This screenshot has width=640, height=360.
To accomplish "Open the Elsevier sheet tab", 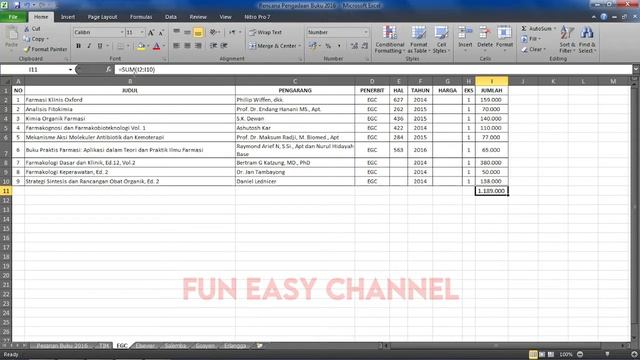I will point(145,346).
